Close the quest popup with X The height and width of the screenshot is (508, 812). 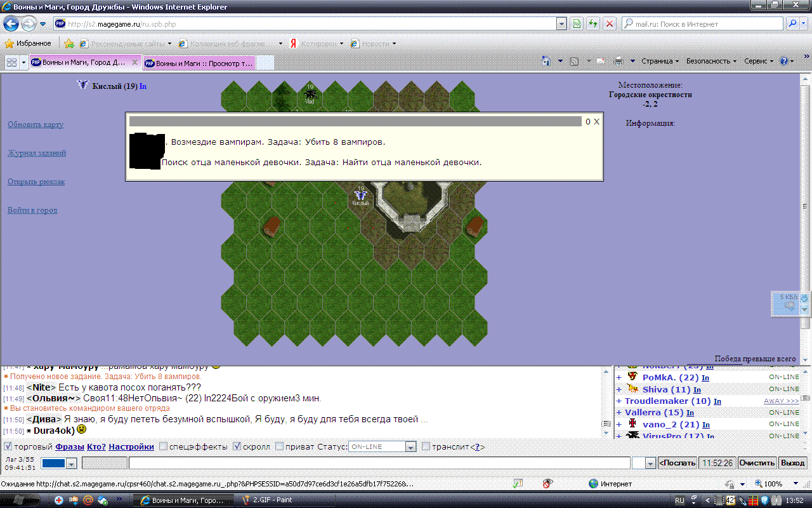click(x=596, y=122)
